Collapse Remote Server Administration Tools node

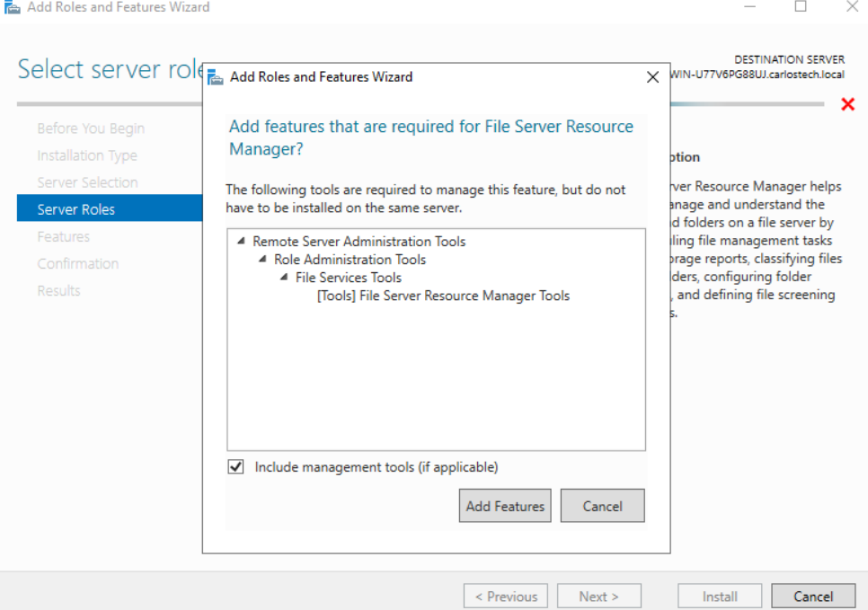[241, 242]
